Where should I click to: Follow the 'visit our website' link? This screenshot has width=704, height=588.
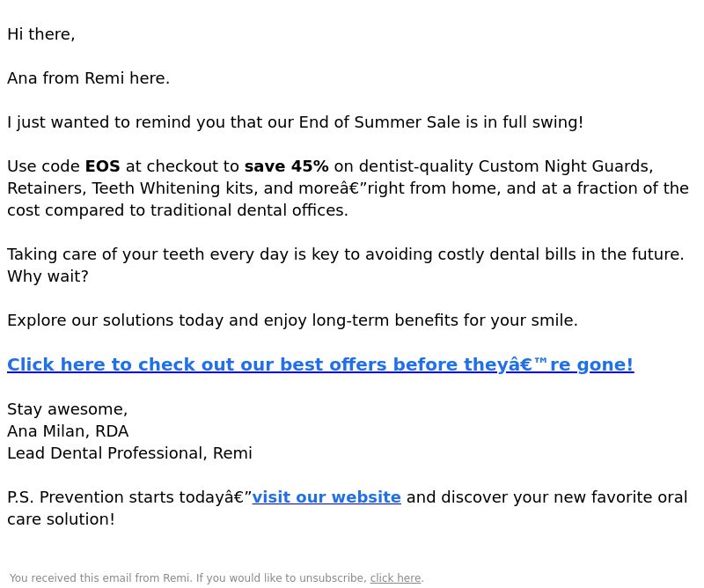coord(326,497)
